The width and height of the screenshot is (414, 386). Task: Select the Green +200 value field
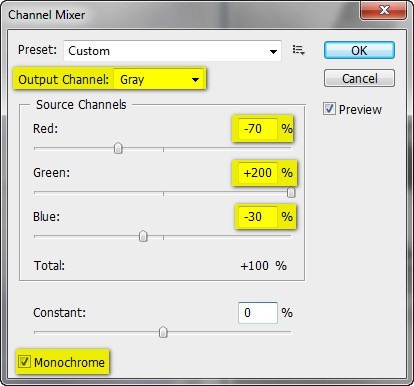click(258, 173)
